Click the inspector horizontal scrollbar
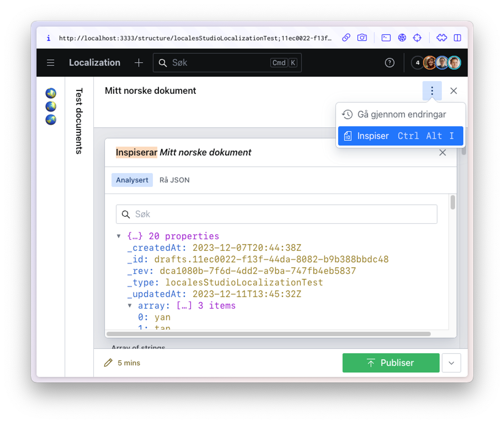504x423 pixels. (x=268, y=334)
